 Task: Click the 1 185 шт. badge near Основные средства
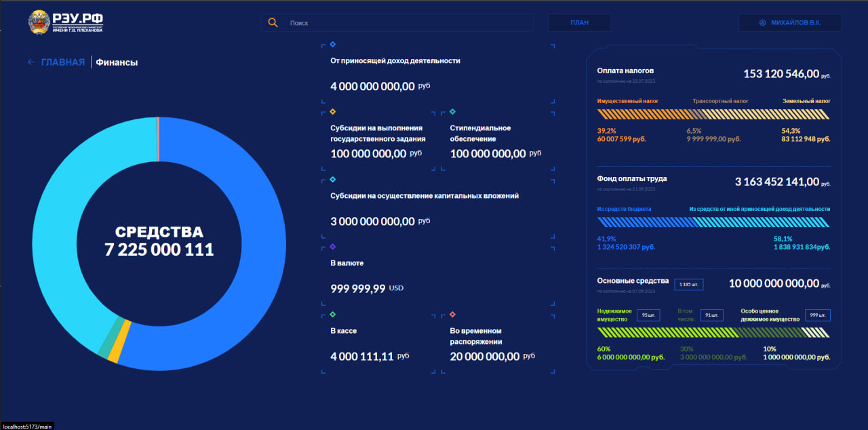688,284
